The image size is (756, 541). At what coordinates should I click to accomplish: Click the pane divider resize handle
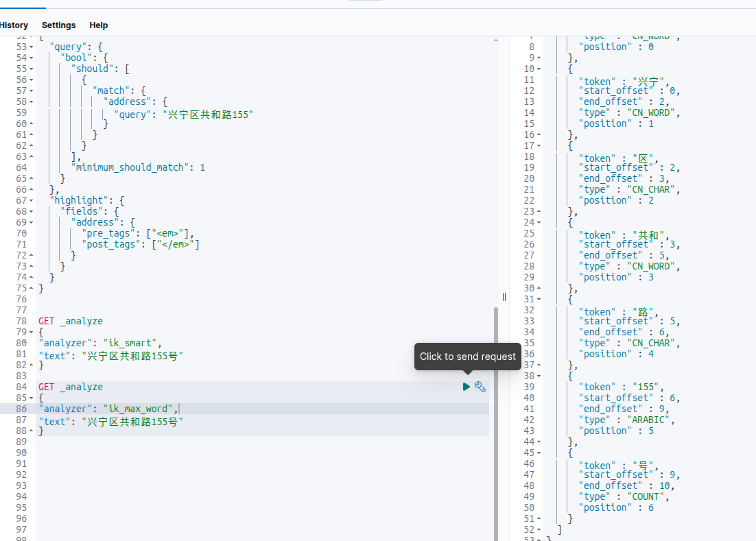[x=504, y=297]
